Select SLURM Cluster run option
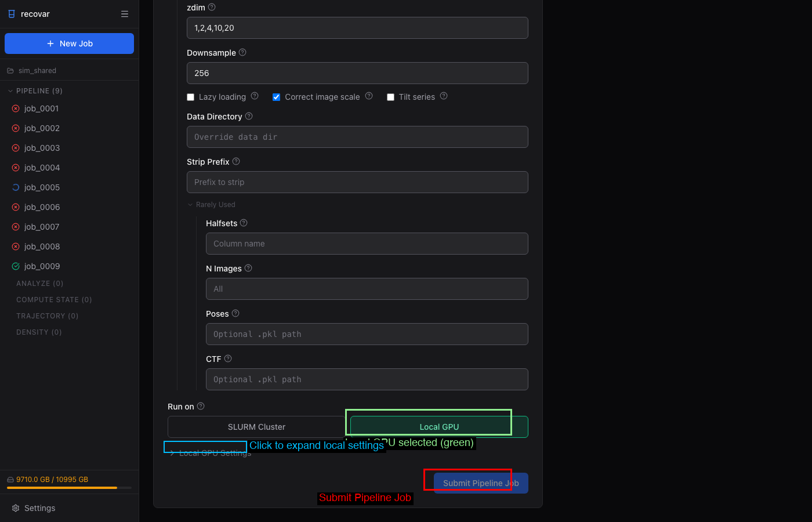Screen dimensions: 812x522 [256, 427]
